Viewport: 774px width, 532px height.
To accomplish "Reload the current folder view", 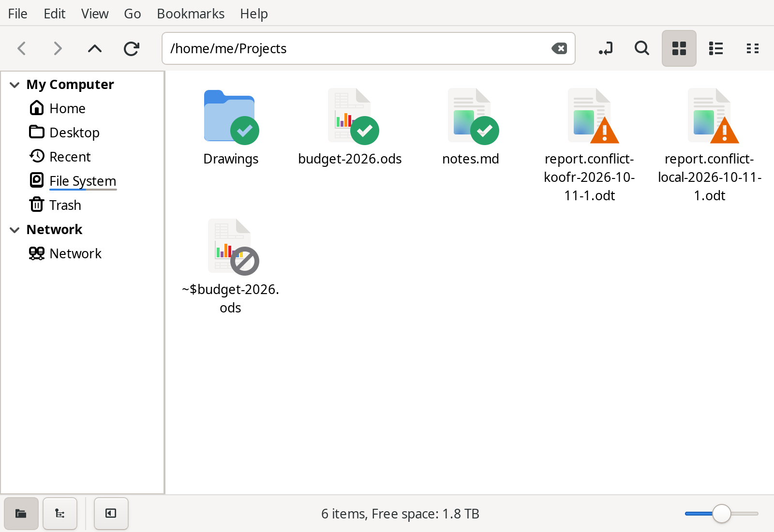I will 132,48.
